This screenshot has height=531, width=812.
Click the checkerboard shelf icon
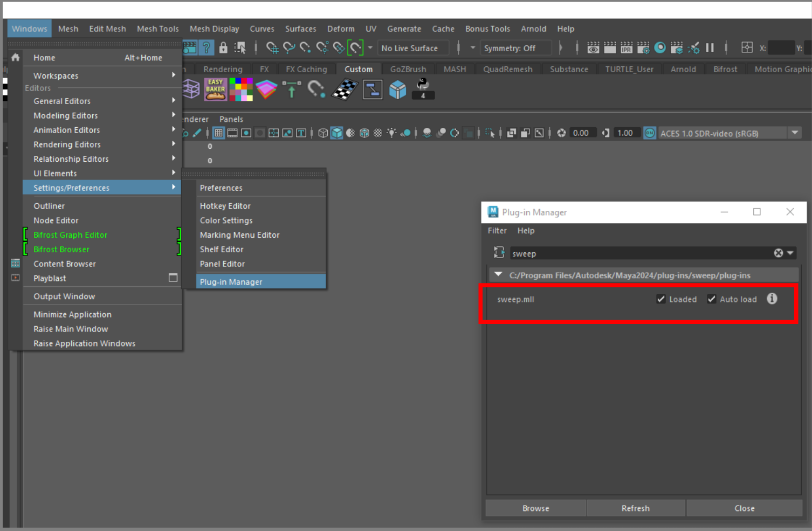tap(345, 89)
